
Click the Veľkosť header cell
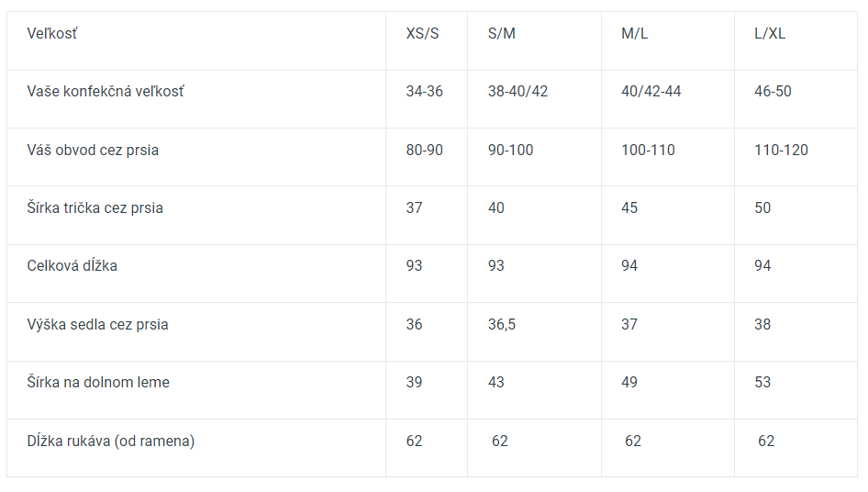(x=52, y=34)
